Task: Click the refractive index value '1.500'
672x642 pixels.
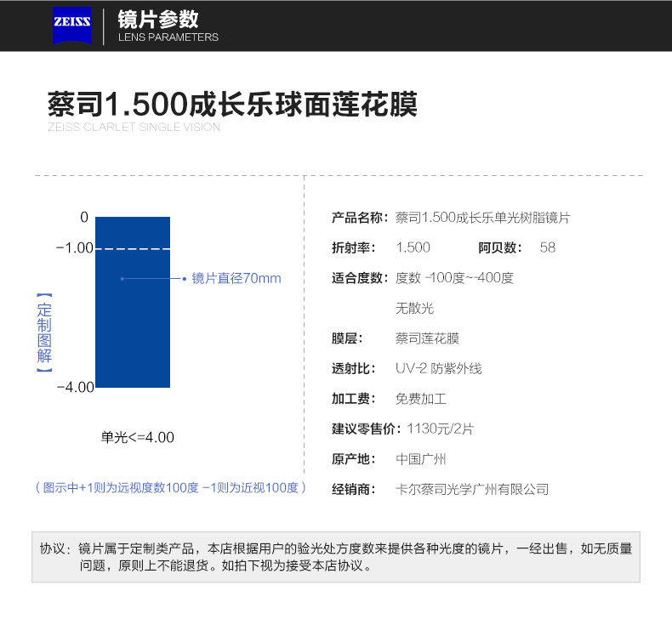Action: [x=413, y=247]
